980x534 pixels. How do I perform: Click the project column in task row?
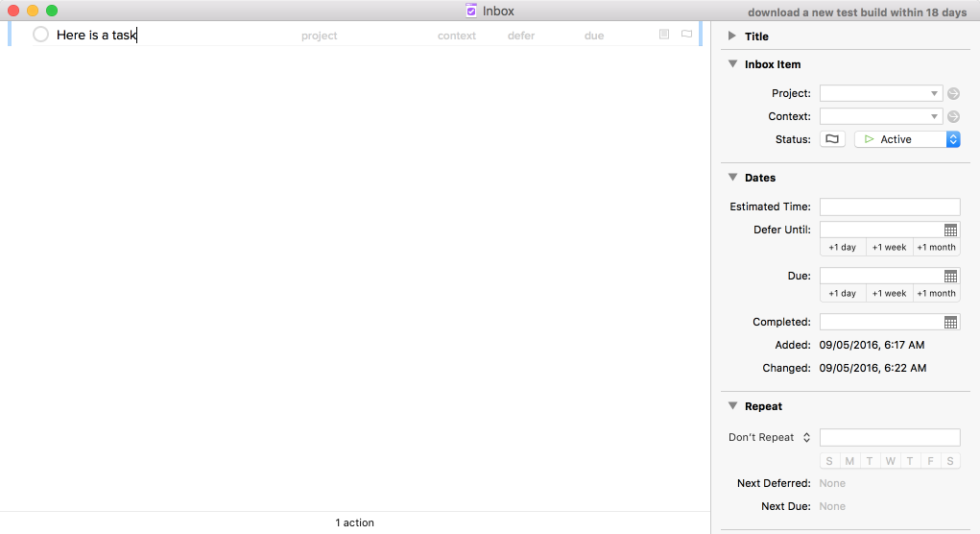click(319, 36)
